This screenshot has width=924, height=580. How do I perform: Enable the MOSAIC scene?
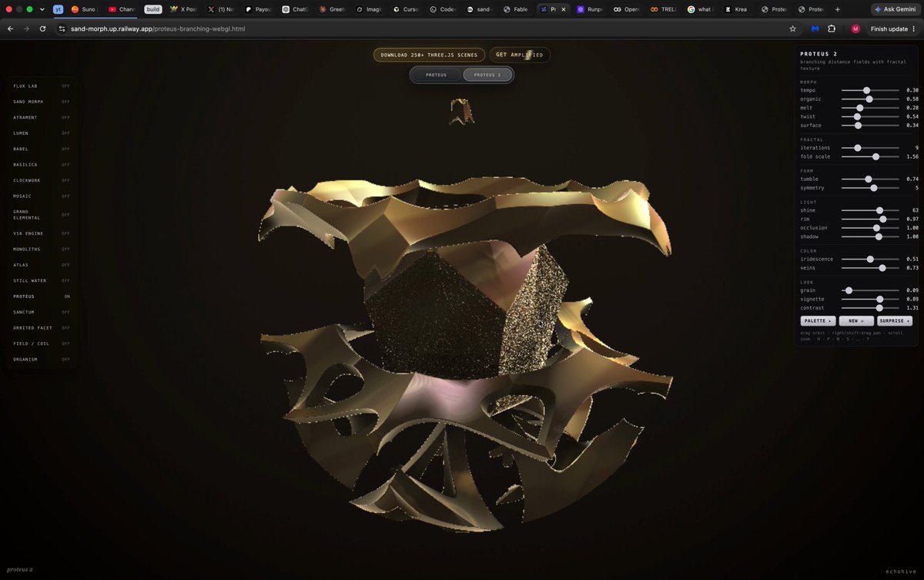click(42, 196)
